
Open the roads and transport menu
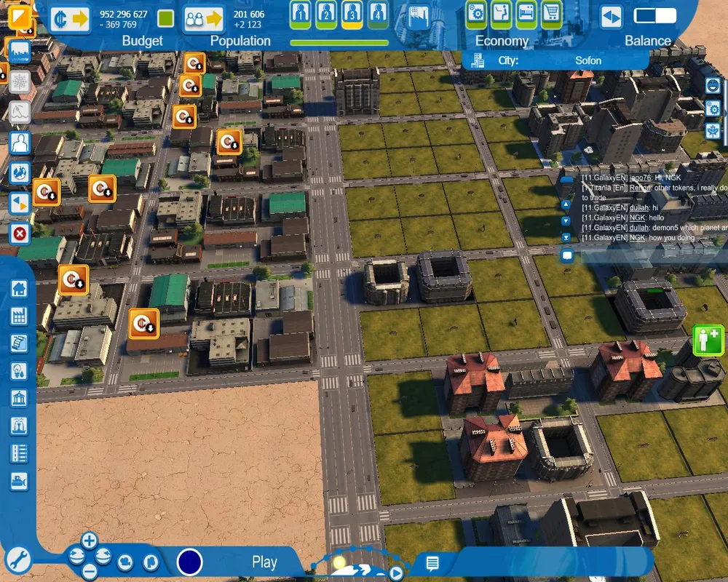(19, 453)
